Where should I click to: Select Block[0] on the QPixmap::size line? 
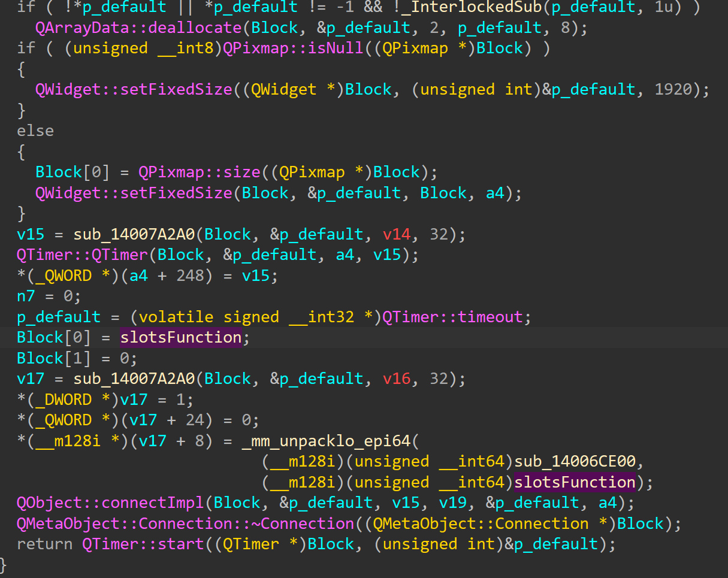pyautogui.click(x=73, y=172)
